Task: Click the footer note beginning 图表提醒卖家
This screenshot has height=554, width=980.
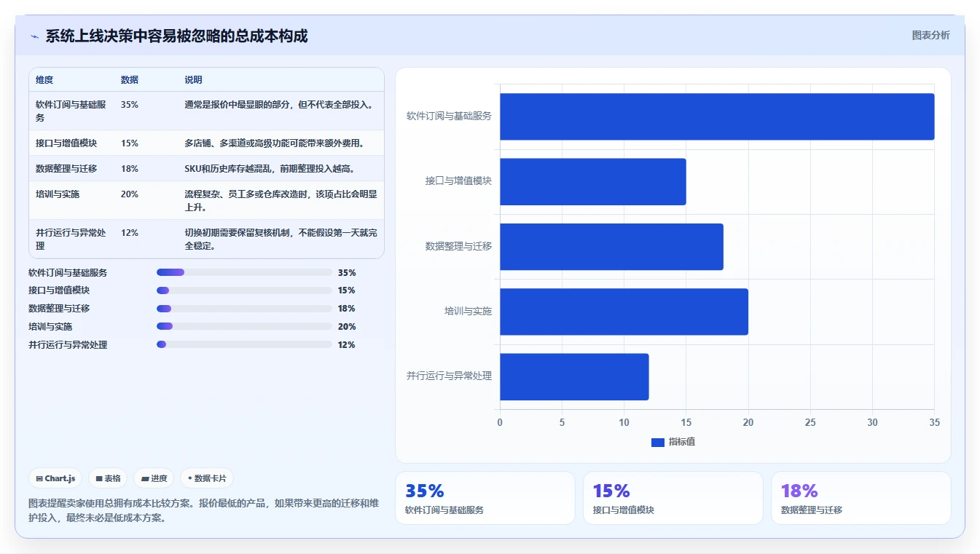Action: click(203, 511)
